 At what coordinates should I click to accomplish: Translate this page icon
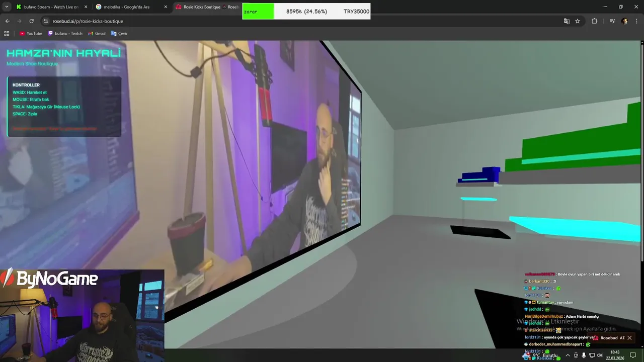(567, 21)
